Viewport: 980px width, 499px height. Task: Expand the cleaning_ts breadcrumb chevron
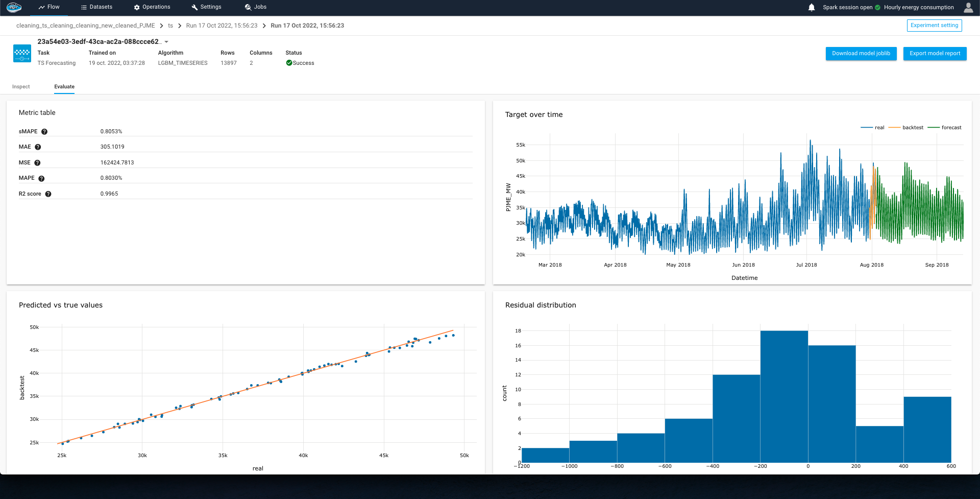tap(162, 25)
